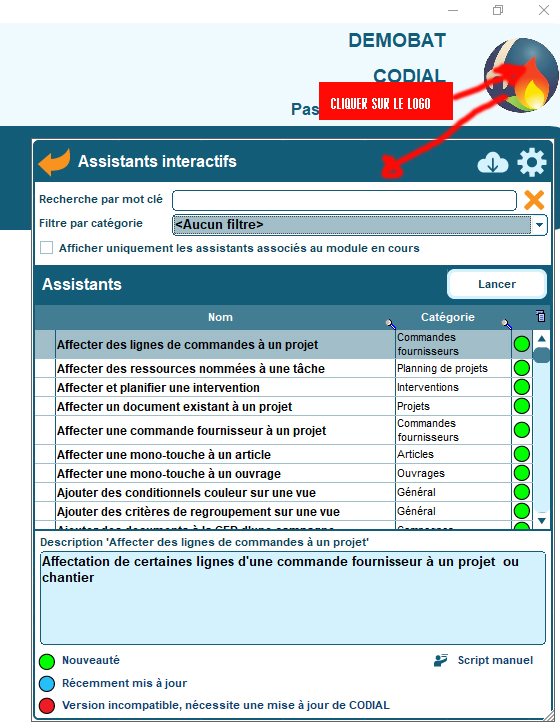The image size is (560, 723).
Task: Sort by the Nom column header
Action: (x=220, y=317)
